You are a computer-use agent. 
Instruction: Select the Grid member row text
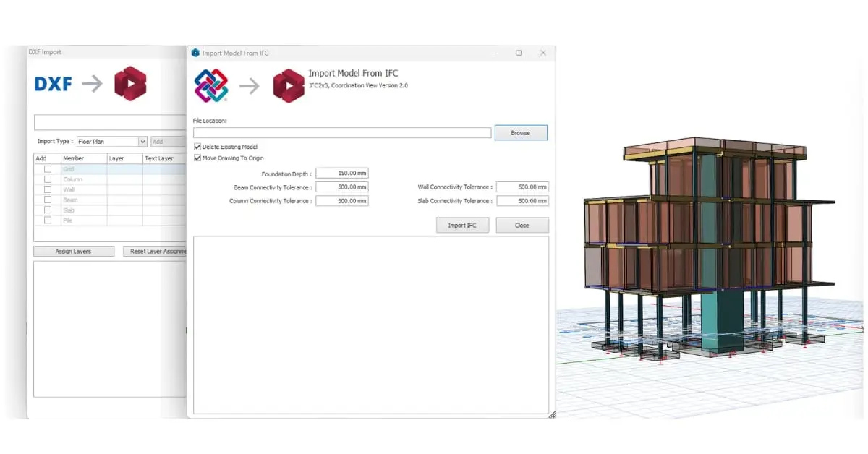[69, 169]
